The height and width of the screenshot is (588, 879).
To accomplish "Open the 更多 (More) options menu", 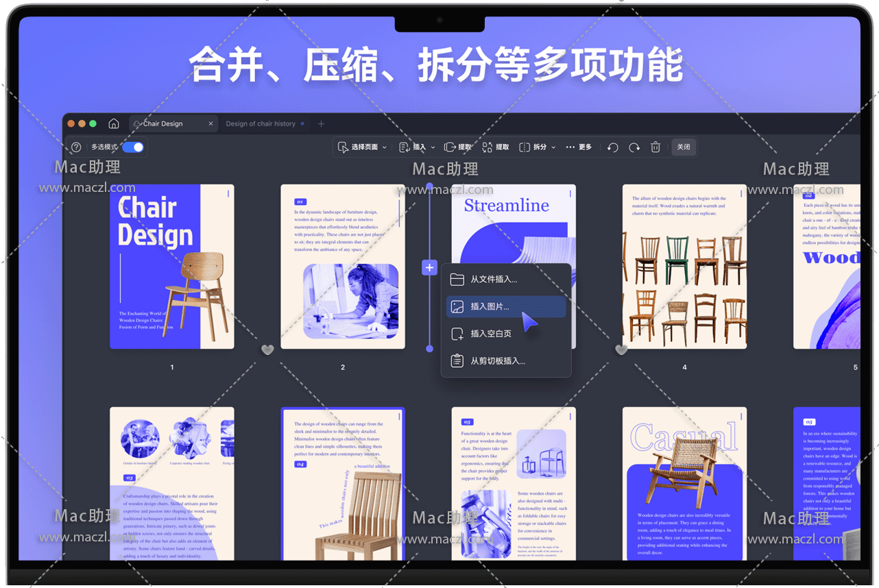I will click(578, 147).
